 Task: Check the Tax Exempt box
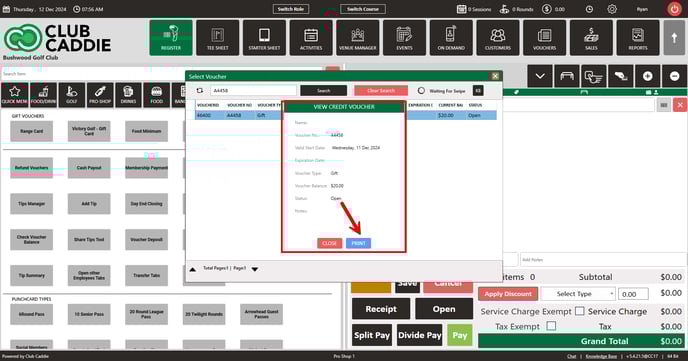coord(552,326)
